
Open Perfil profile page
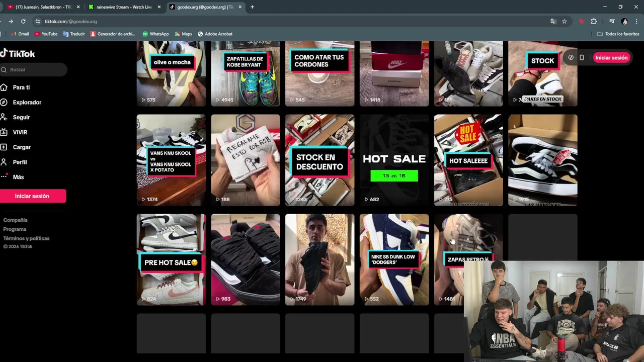coord(20,162)
